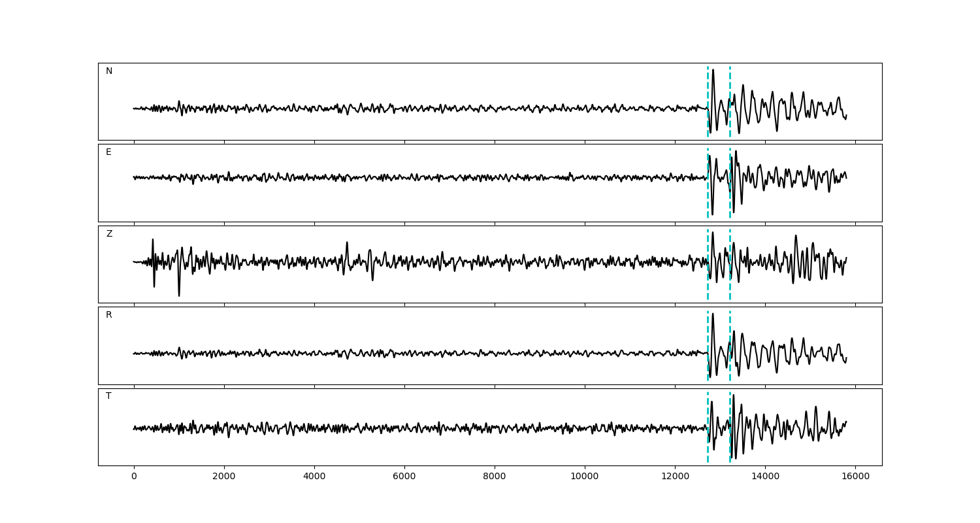Click the second cyan dashed line in R panel
The image size is (980, 523).
[x=730, y=327]
